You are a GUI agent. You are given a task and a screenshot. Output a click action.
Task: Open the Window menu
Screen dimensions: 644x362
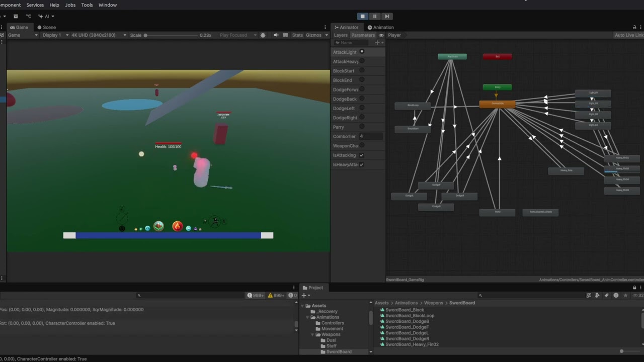tap(108, 5)
